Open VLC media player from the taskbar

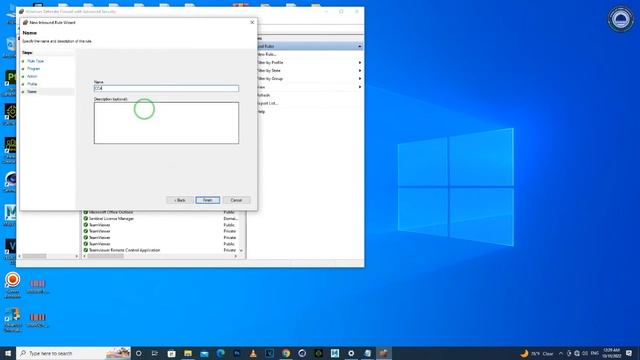coord(253,353)
